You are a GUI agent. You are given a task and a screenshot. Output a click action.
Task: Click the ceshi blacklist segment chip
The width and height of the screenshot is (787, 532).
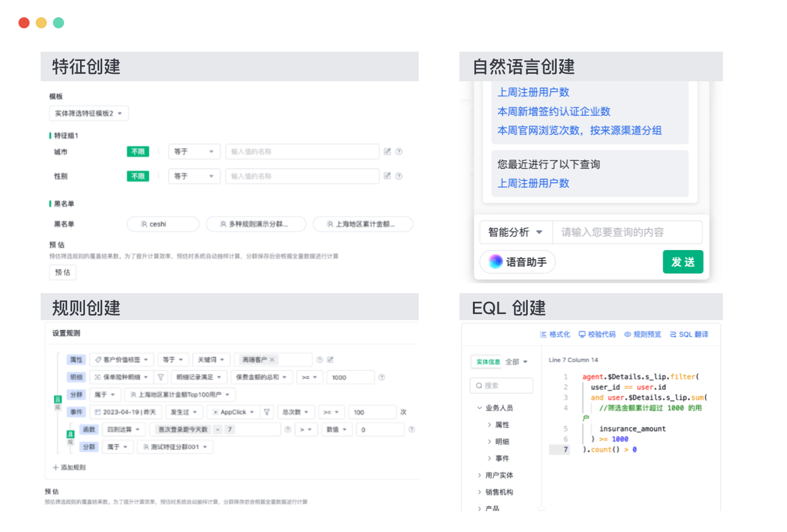click(x=163, y=224)
